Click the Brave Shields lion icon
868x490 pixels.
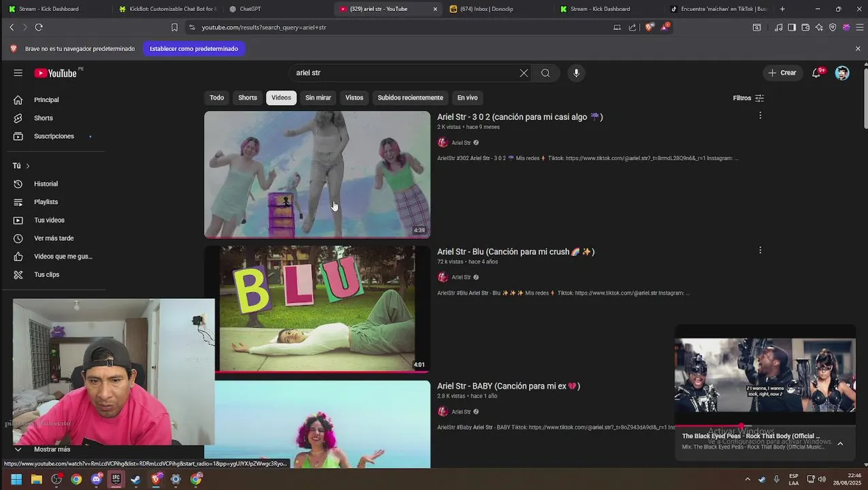[649, 27]
